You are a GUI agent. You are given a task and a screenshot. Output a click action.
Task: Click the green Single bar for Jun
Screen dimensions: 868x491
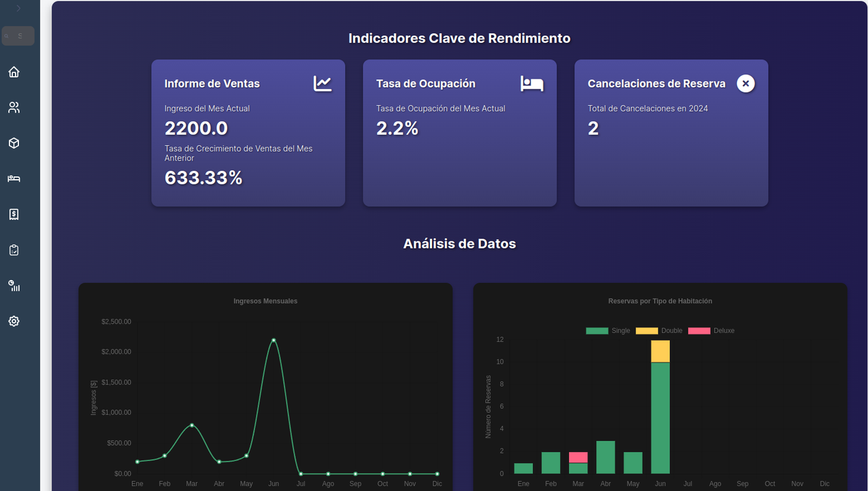coord(660,418)
